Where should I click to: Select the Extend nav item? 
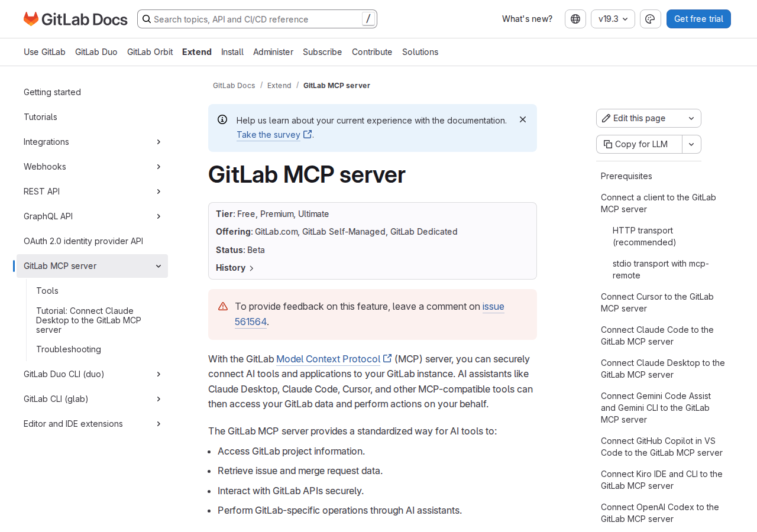[197, 52]
